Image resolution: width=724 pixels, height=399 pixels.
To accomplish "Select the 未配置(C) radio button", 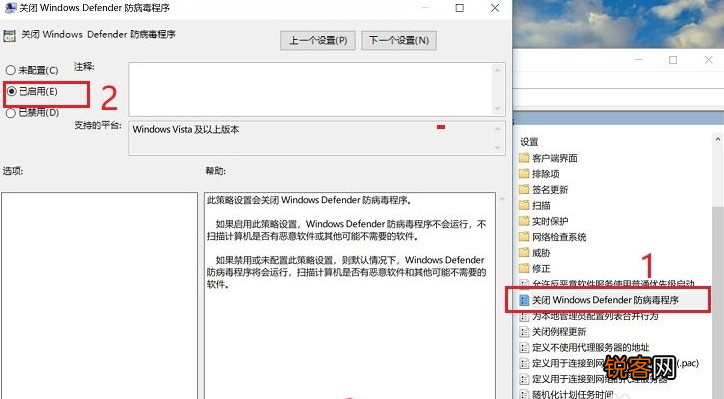I will click(11, 70).
